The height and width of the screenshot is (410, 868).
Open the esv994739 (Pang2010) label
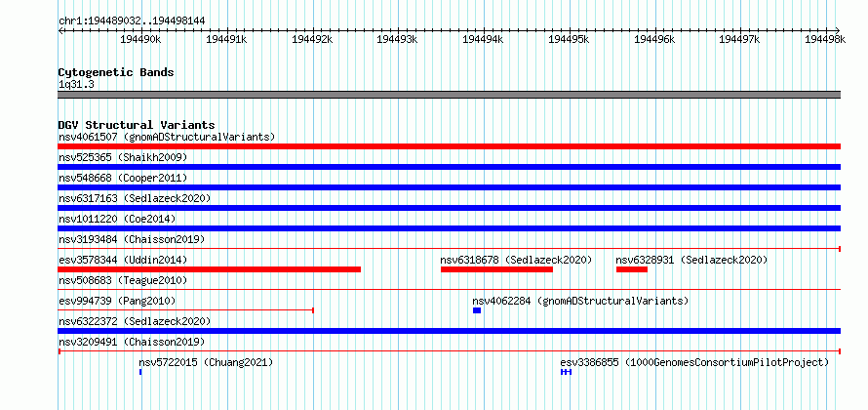117,301
